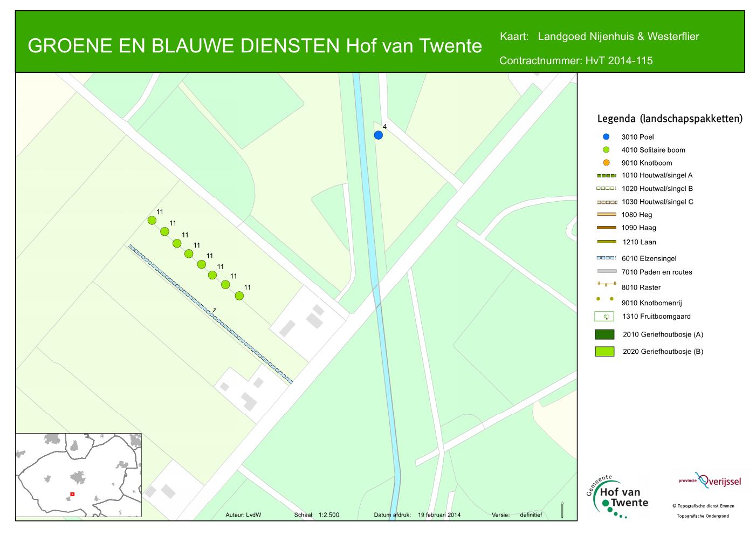Pick the light green 2020 Geriefhoutbosje (B) swatch
This screenshot has height=535, width=756.
604,352
